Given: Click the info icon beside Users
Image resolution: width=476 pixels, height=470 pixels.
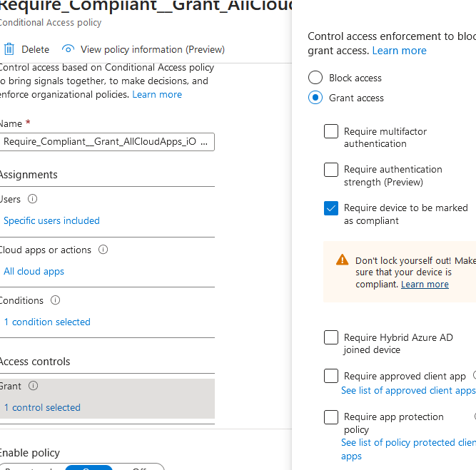Looking at the screenshot, I should pos(32,199).
